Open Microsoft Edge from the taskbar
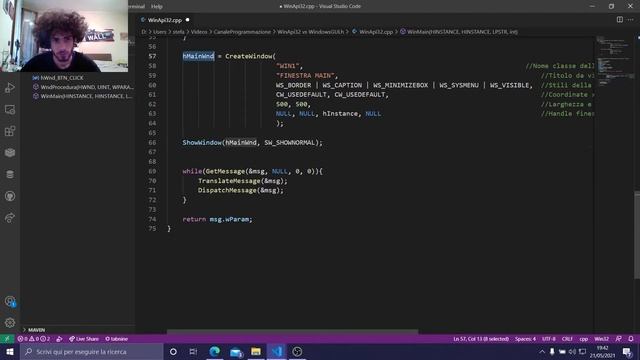Image resolution: width=640 pixels, height=360 pixels. click(x=214, y=351)
